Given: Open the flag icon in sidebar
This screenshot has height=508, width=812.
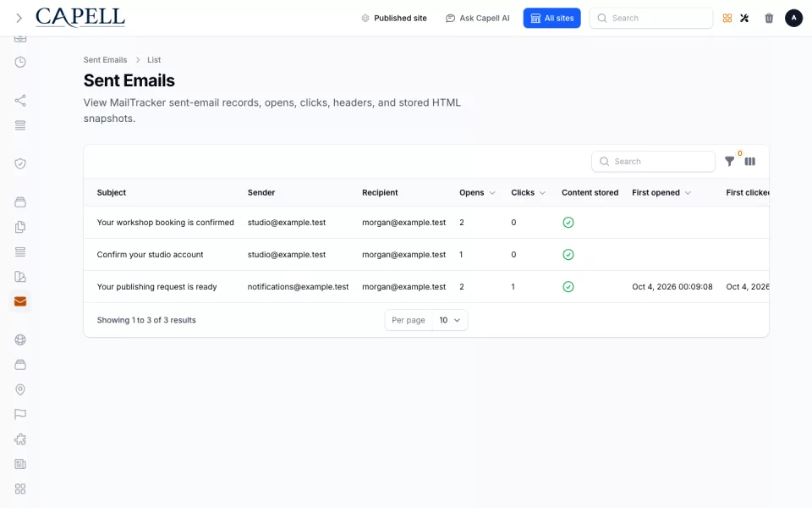Looking at the screenshot, I should (20, 415).
